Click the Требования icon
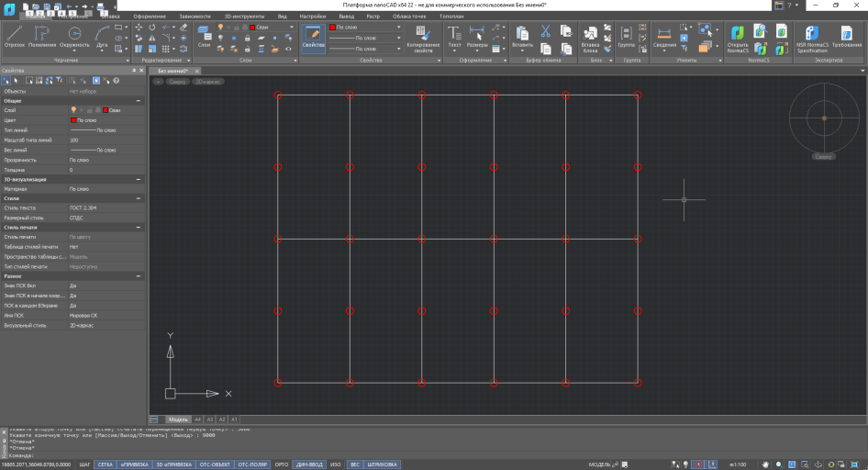Screen dimensions: 868x470 [x=846, y=38]
